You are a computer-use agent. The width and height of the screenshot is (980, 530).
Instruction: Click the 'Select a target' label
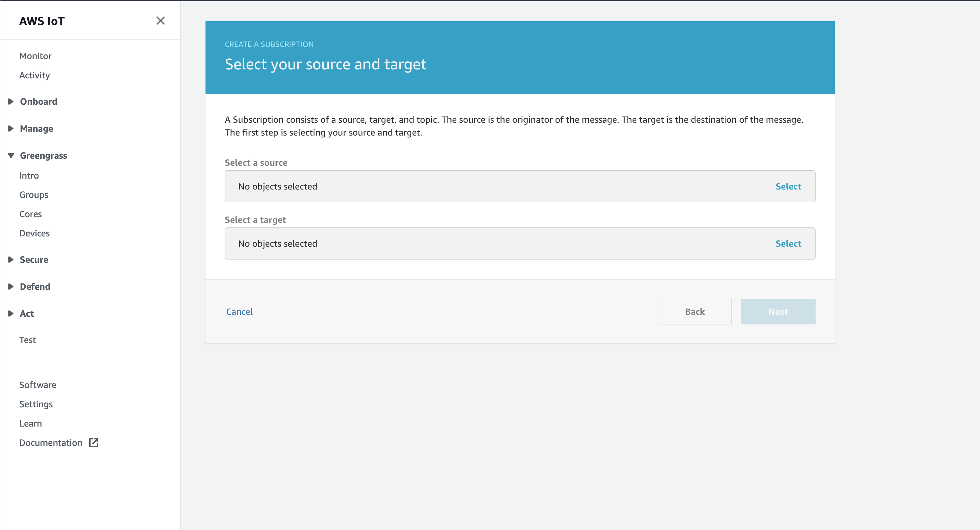(x=255, y=220)
